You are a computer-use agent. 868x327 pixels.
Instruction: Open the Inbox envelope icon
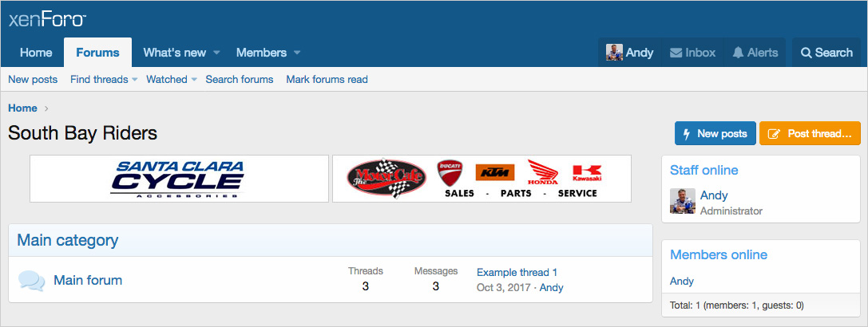(x=676, y=53)
